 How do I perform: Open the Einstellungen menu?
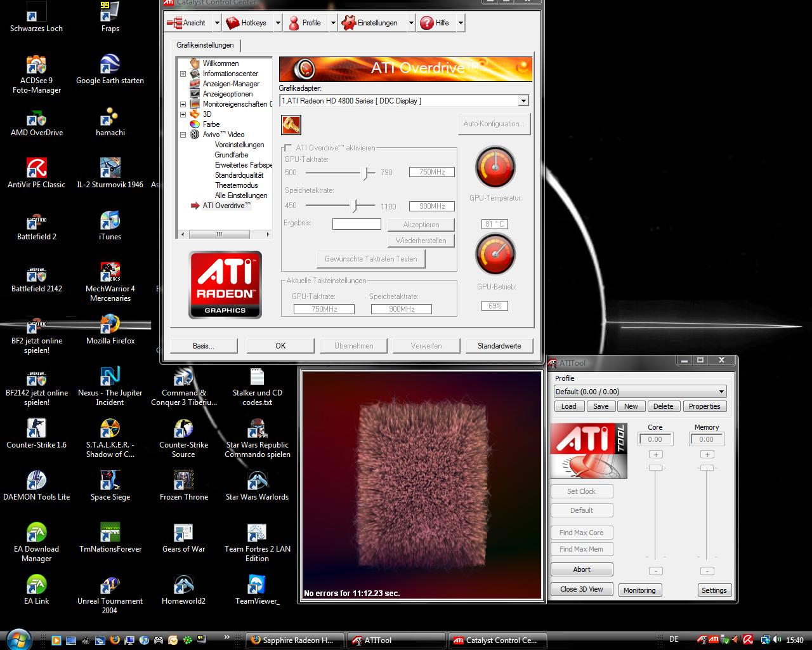(372, 23)
